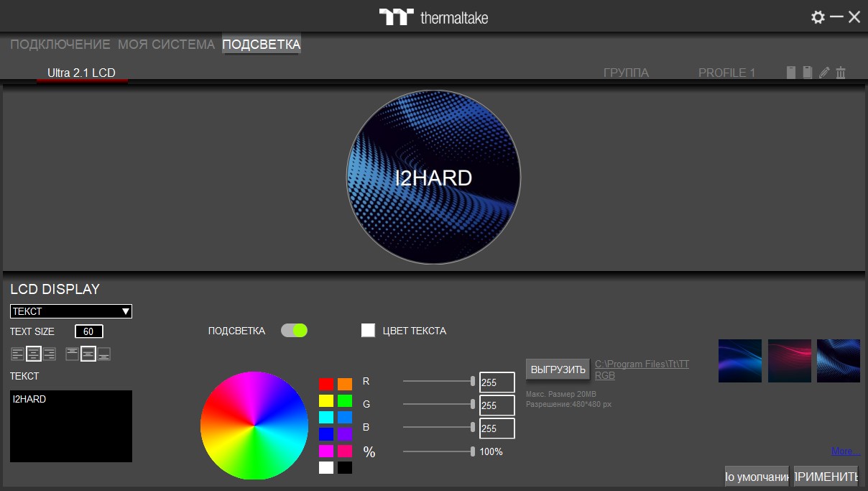Screen dimensions: 868x491
Task: Open settings via gear icon
Action: tap(818, 17)
